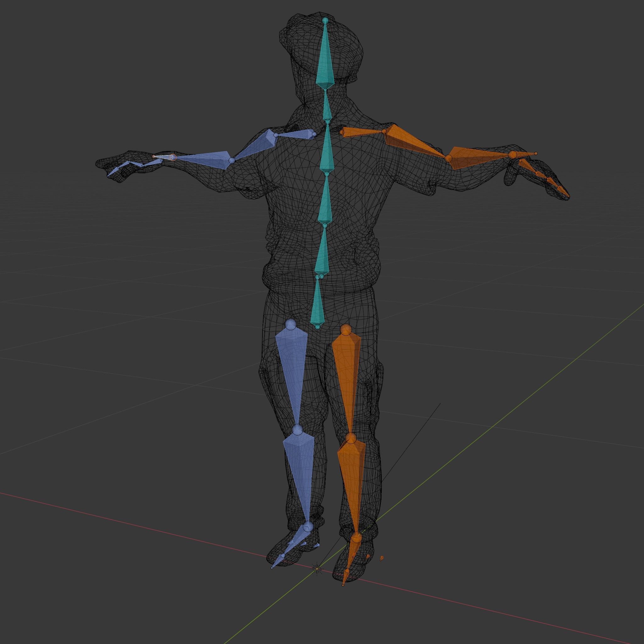The height and width of the screenshot is (644, 644).
Task: Select the blue forearm bone
Action: pyautogui.click(x=208, y=159)
